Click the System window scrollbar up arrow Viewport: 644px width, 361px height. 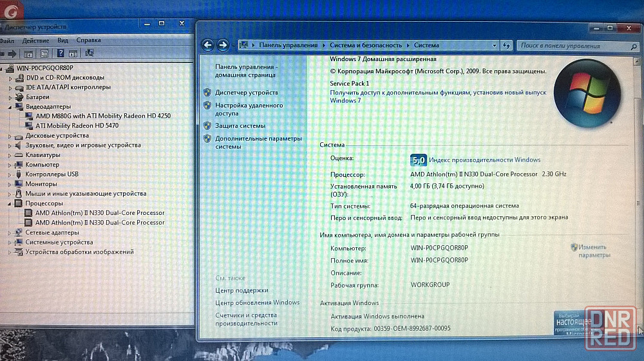click(x=637, y=62)
